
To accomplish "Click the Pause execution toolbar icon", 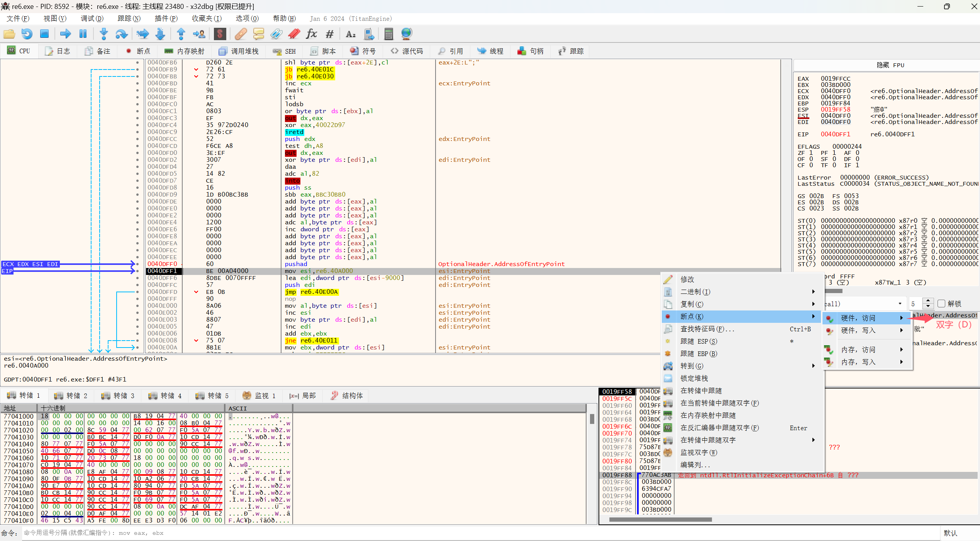I will click(x=83, y=34).
